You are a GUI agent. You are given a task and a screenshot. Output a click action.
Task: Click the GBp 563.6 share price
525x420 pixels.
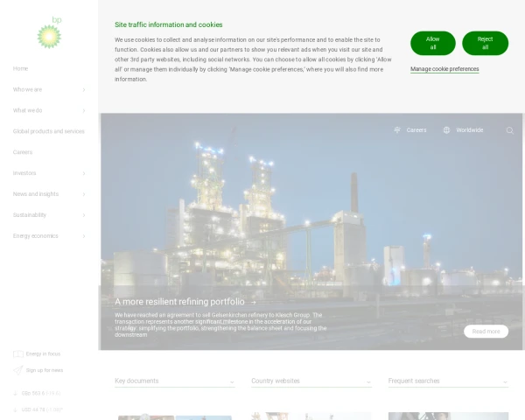point(41,393)
